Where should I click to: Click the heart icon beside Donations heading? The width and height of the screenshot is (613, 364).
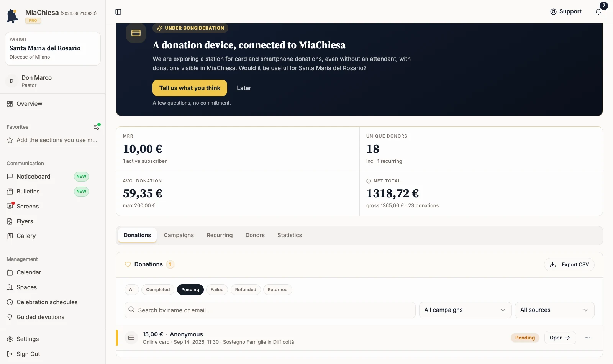click(x=128, y=264)
